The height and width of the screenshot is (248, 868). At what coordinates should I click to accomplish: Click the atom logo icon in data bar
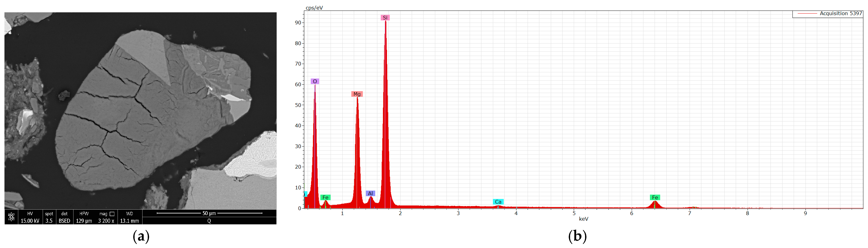pyautogui.click(x=11, y=217)
